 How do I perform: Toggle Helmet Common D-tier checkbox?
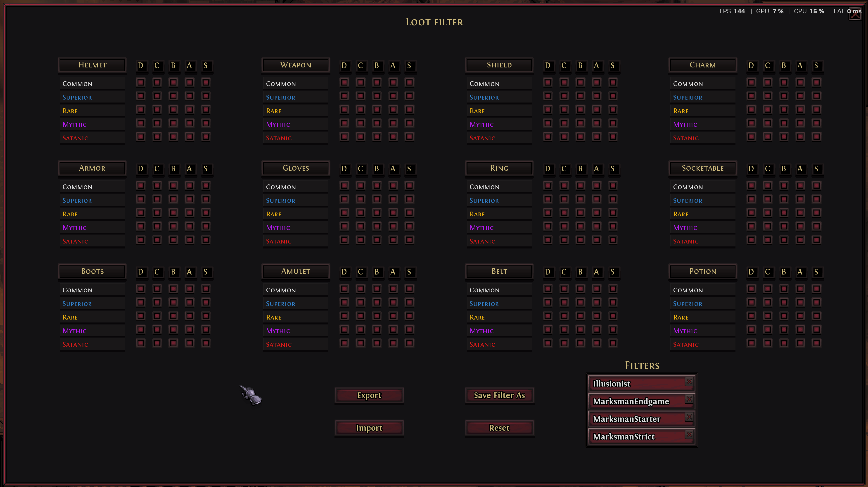click(141, 82)
